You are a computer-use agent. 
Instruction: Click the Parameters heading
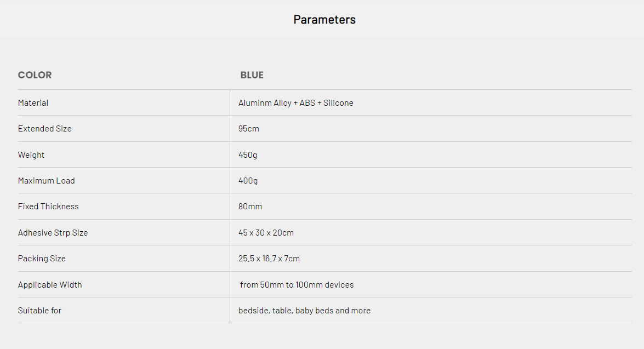click(324, 20)
